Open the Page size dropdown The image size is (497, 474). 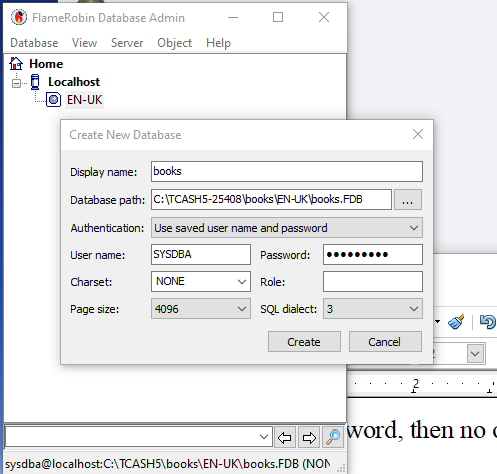(x=201, y=309)
